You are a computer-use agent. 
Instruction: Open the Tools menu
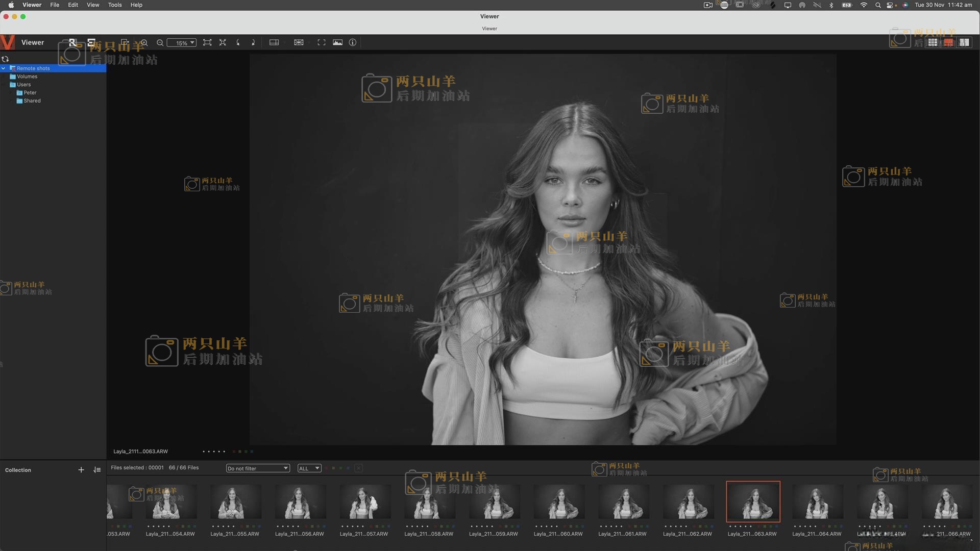coord(115,5)
